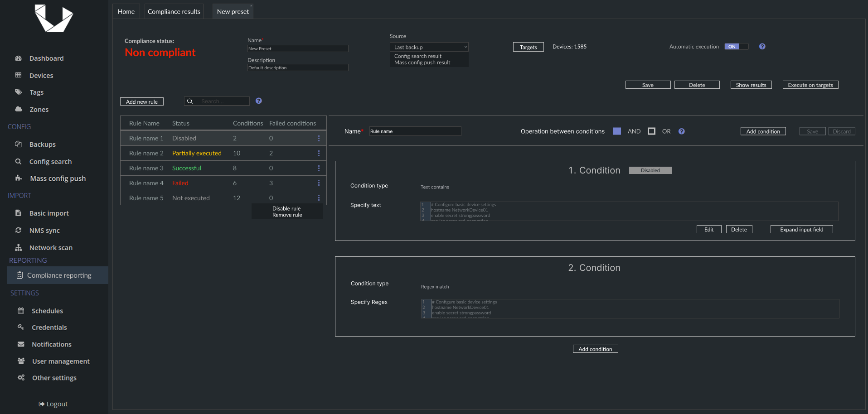Open three-dot menu for Rule name 4
This screenshot has height=414, width=868.
click(x=319, y=183)
